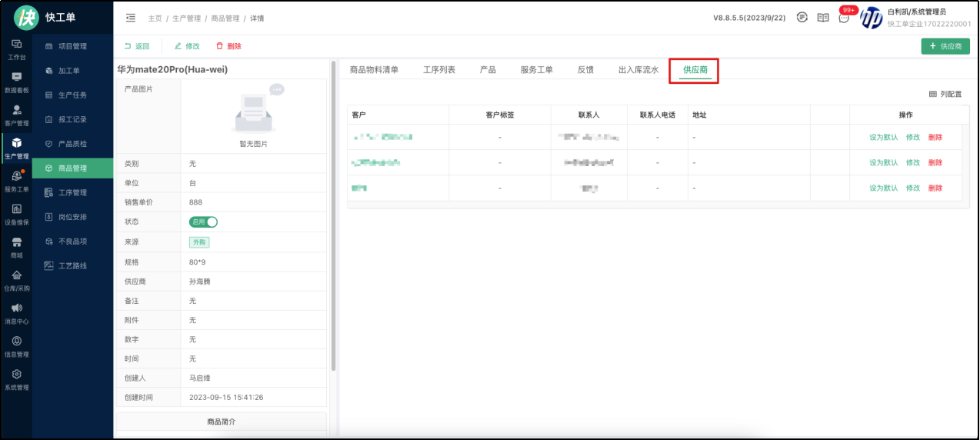Go to 生产任务 in the submenu
This screenshot has height=440, width=980.
[x=73, y=95]
